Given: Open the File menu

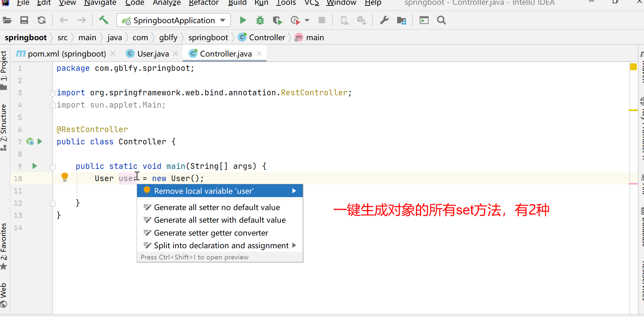Looking at the screenshot, I should pyautogui.click(x=23, y=3).
